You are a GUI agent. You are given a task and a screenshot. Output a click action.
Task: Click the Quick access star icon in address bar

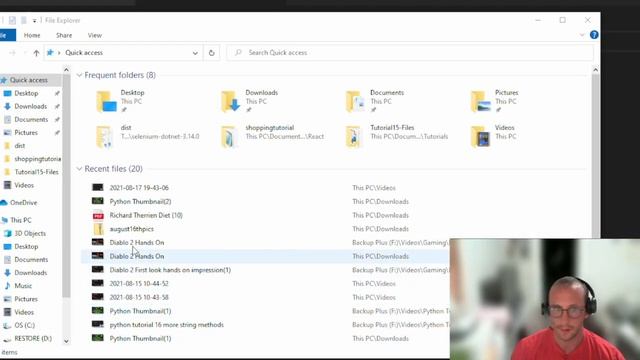50,53
